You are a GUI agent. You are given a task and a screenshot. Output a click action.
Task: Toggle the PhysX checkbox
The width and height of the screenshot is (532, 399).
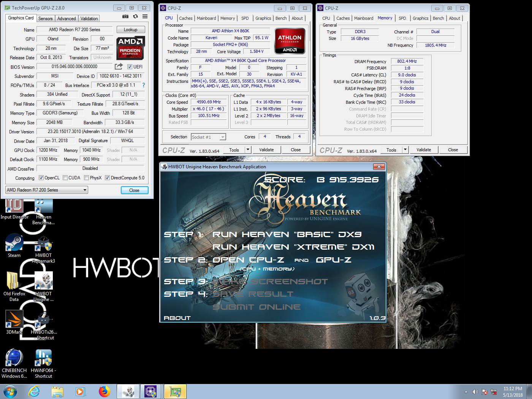[x=86, y=177]
